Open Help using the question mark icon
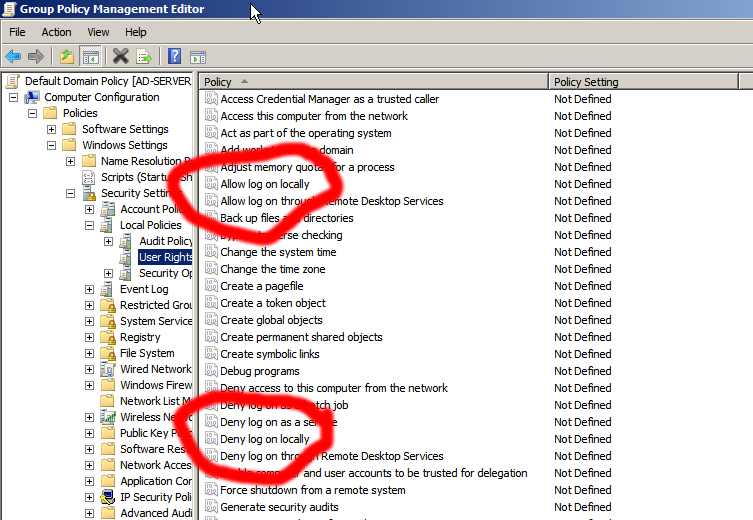The width and height of the screenshot is (753, 520). coord(175,57)
